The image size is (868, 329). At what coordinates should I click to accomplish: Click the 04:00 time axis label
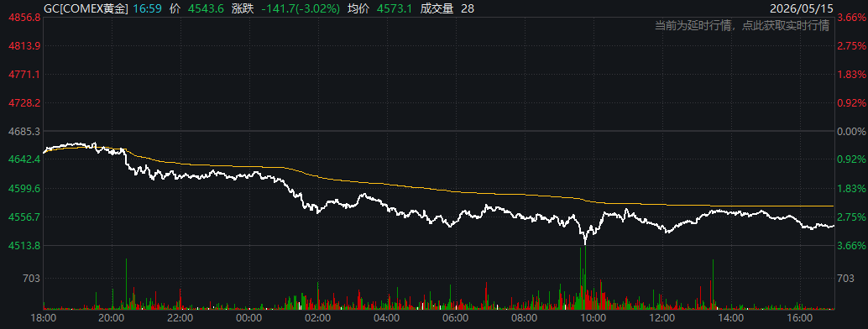point(386,318)
